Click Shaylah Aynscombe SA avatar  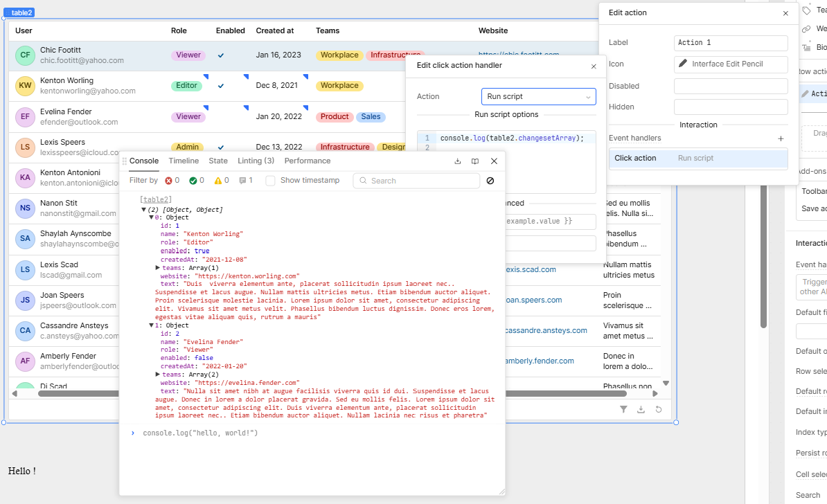(x=26, y=239)
